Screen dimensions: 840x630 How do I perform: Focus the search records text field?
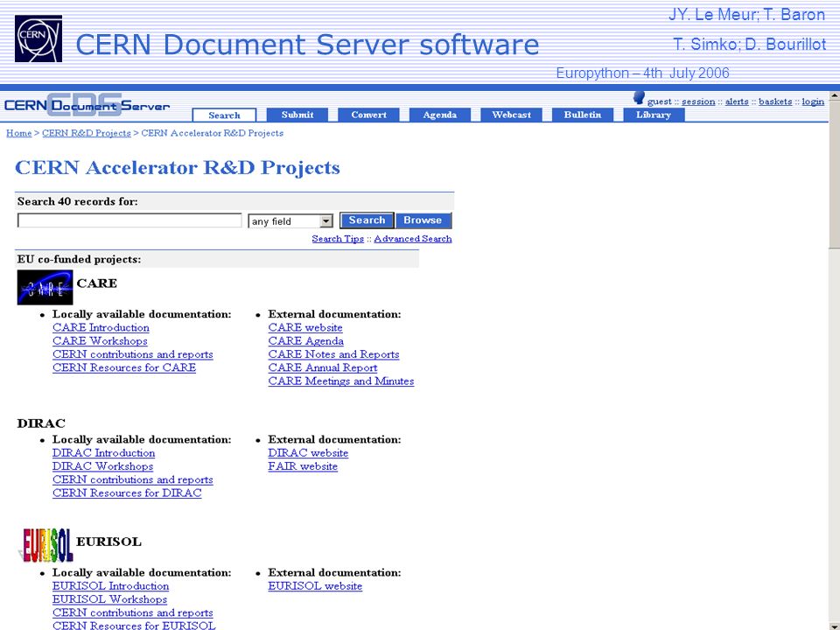pyautogui.click(x=129, y=220)
